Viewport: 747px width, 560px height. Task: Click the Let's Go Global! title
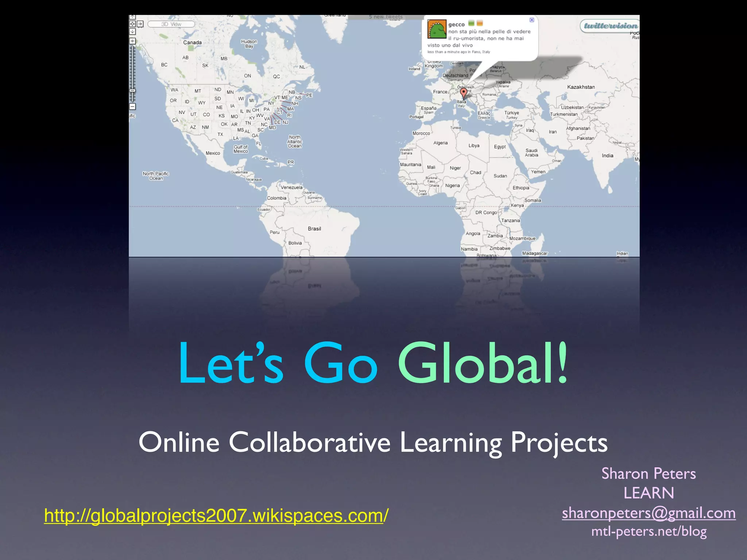point(373,363)
